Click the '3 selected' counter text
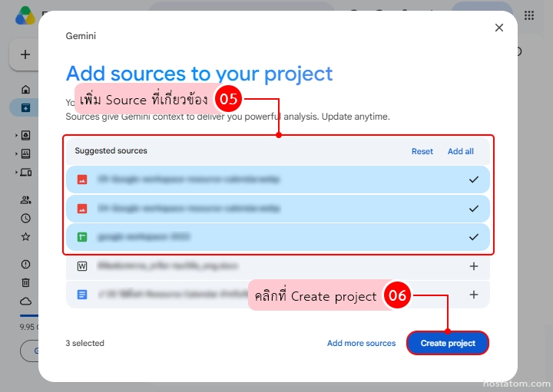Screen dimensions: 553x392 84,343
